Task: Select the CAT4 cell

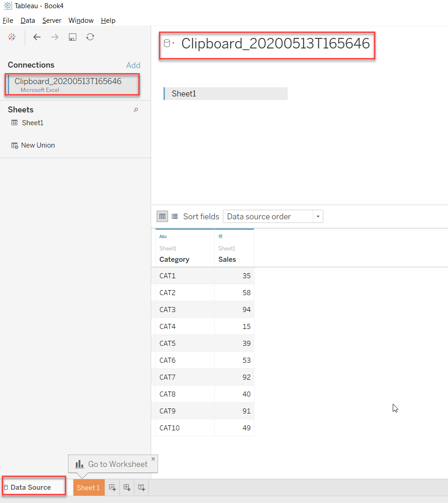Action: (185, 327)
